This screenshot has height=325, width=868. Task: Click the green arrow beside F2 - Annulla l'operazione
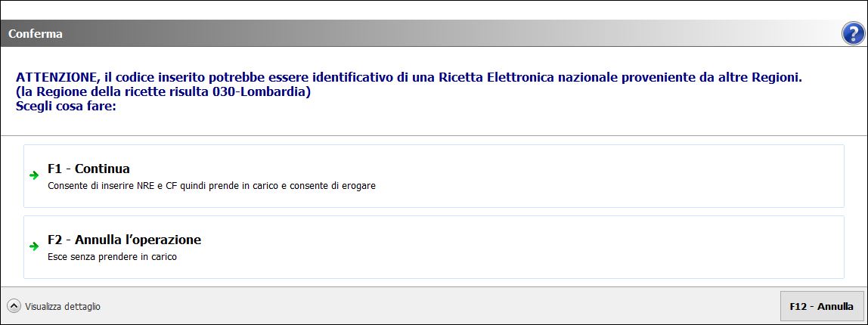pos(33,246)
